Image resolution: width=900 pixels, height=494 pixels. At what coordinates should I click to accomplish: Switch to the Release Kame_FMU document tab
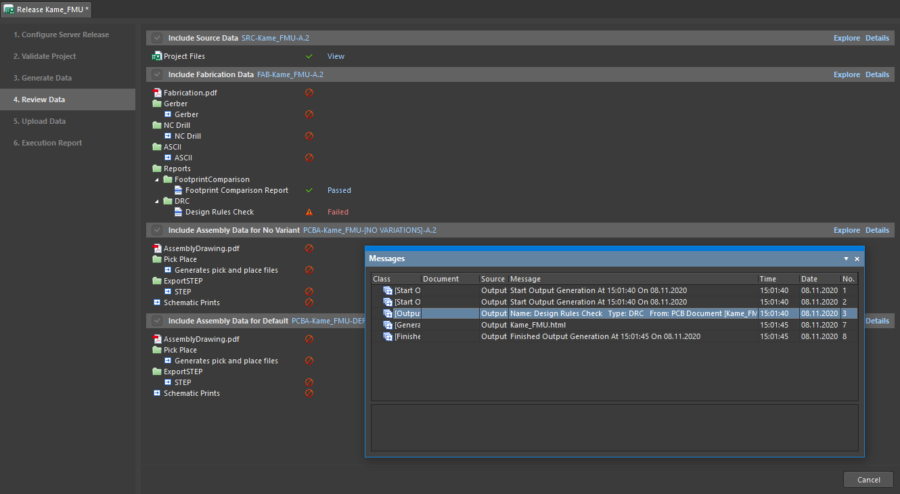coord(47,9)
